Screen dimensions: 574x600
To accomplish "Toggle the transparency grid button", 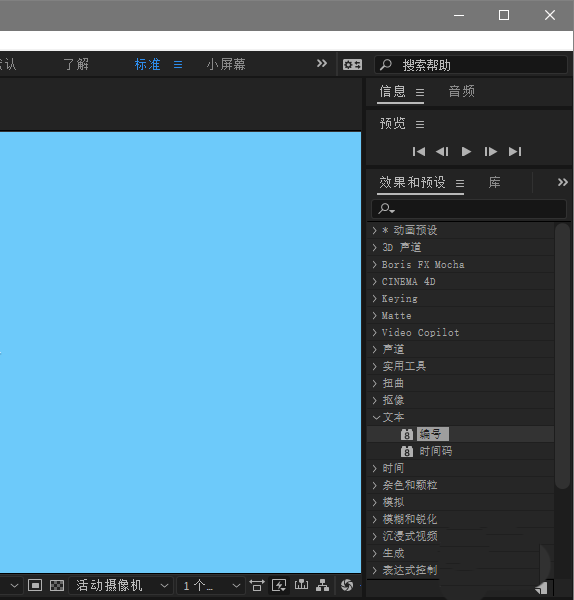I will 57,585.
